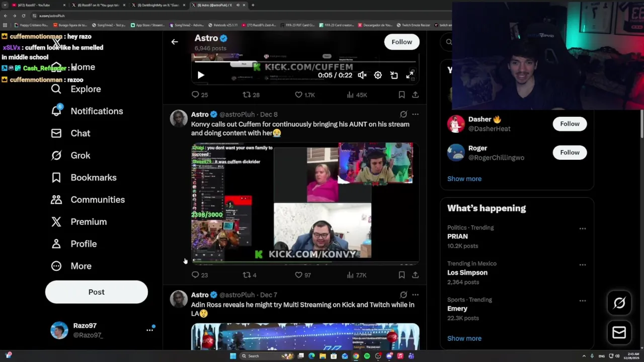
Task: Open Notifications in sidebar
Action: click(x=87, y=111)
